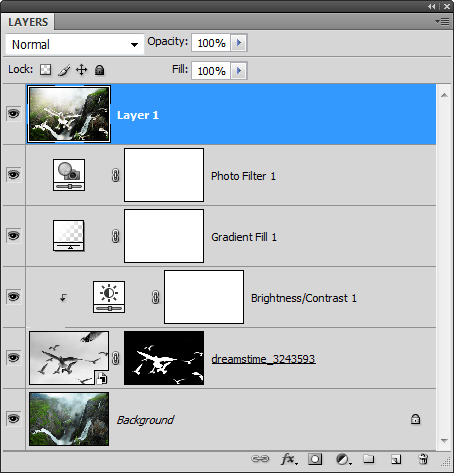
Task: Select the dreamstime_3243593 layer name
Action: (263, 359)
